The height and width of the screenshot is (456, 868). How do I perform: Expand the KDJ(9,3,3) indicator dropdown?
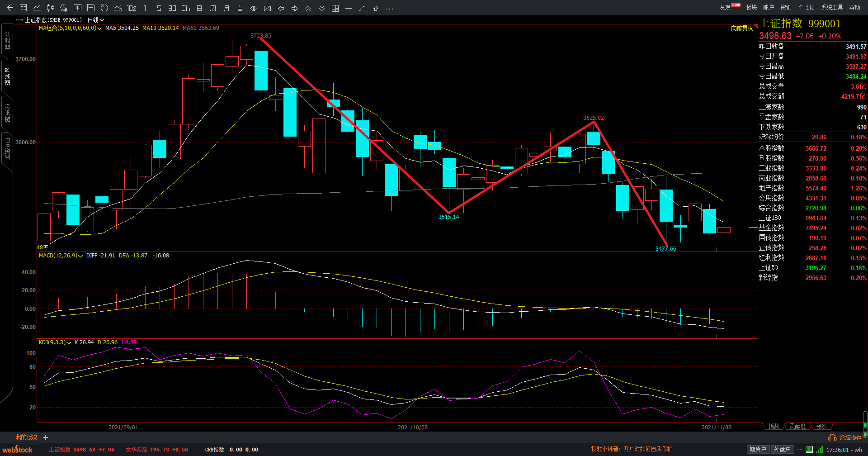tap(69, 342)
